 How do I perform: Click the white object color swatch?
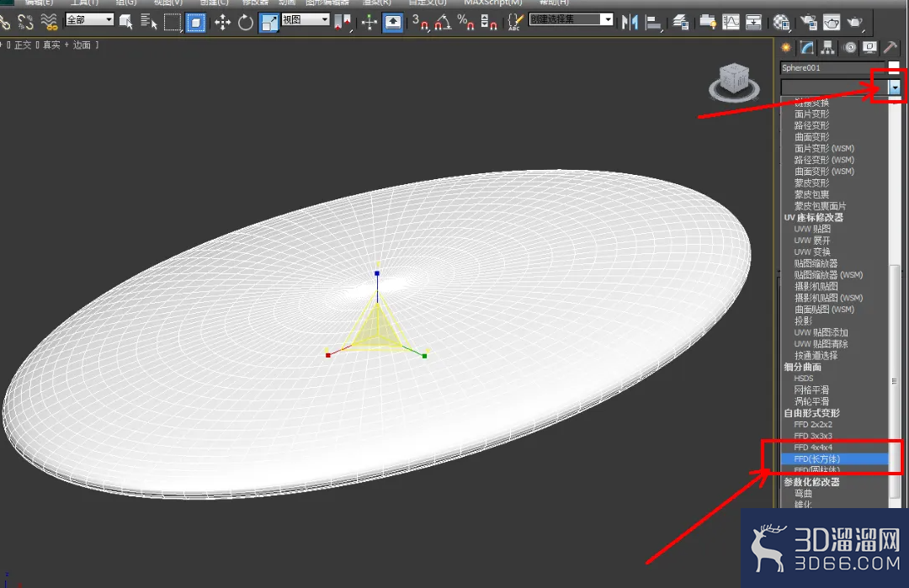tap(894, 66)
